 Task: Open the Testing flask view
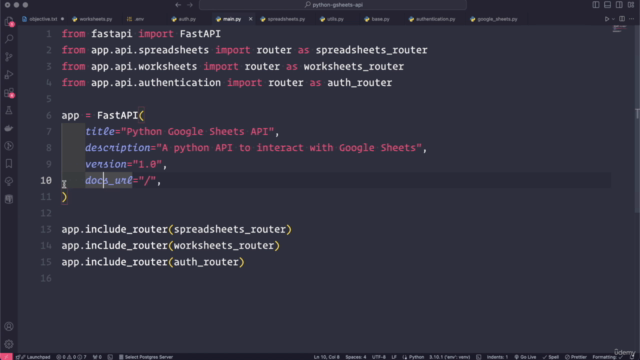(9, 110)
